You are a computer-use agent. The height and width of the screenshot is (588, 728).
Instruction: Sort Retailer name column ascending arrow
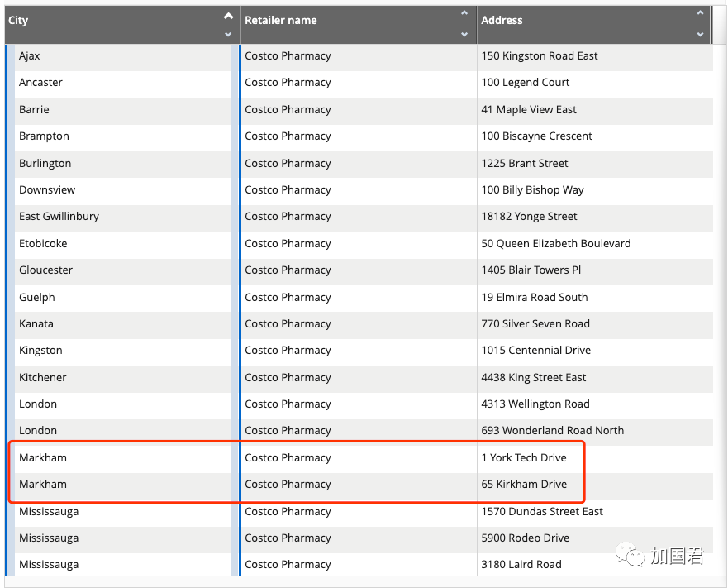click(464, 13)
